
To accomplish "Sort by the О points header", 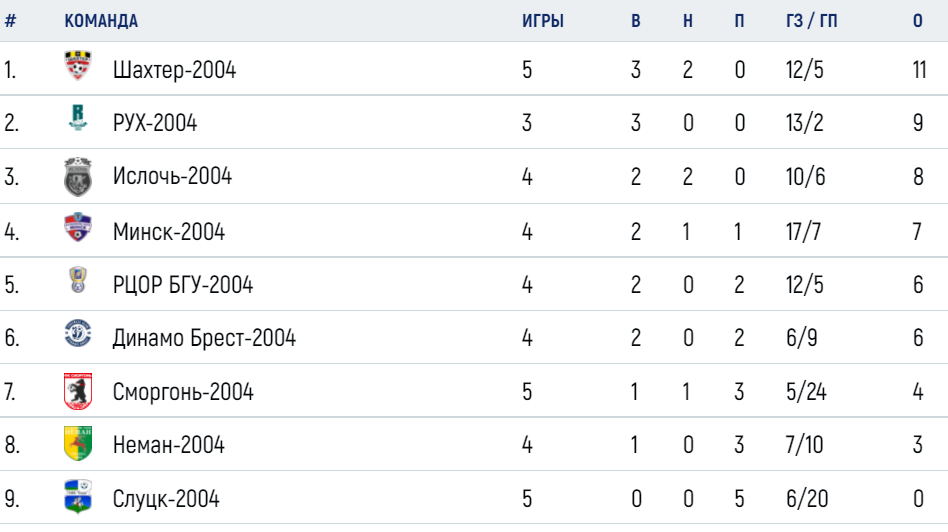I will [x=918, y=21].
